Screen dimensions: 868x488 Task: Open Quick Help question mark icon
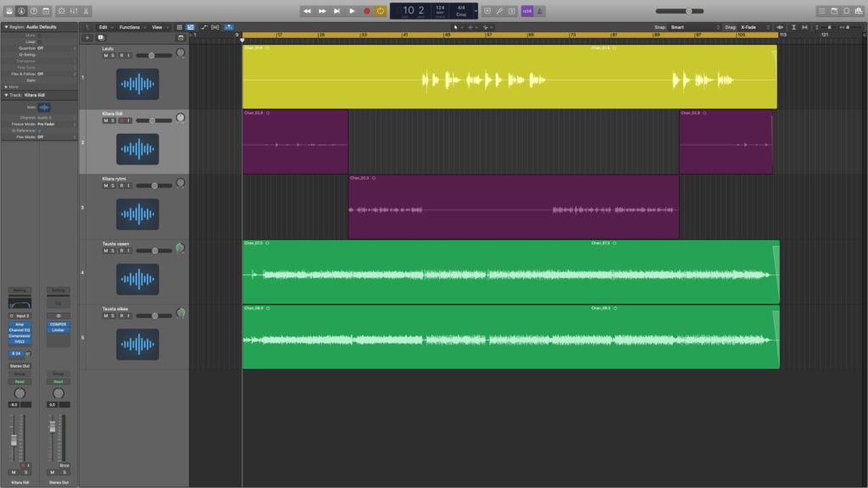tap(34, 11)
